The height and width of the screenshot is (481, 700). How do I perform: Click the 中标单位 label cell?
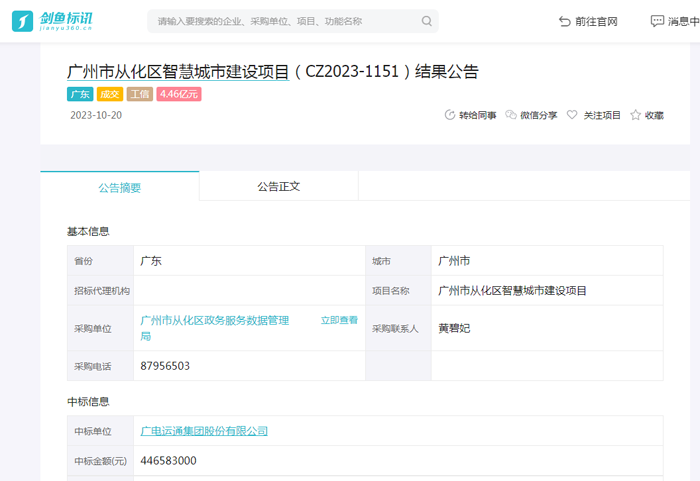click(100, 431)
